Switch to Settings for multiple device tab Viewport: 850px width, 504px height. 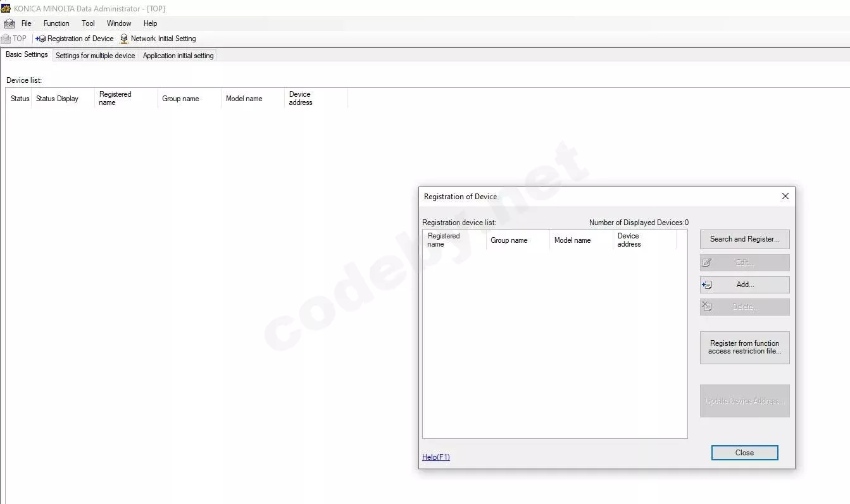[x=96, y=56]
